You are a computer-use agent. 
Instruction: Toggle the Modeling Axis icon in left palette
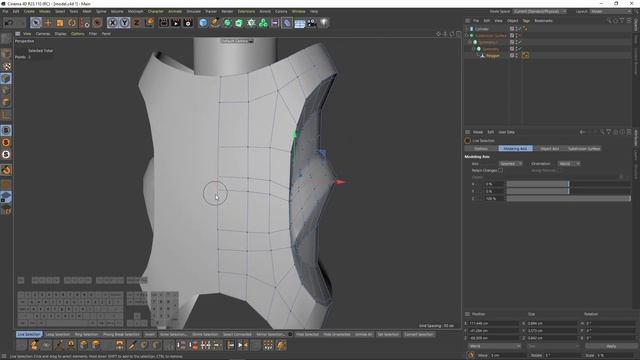6,114
